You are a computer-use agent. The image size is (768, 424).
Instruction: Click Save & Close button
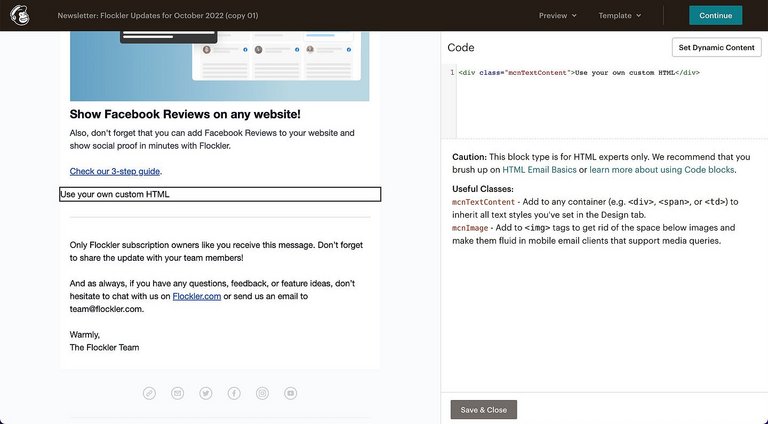coord(483,410)
